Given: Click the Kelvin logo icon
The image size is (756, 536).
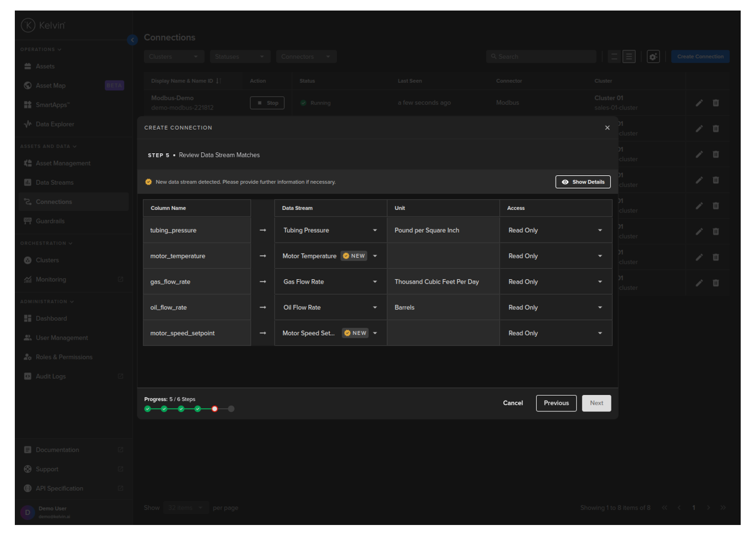Looking at the screenshot, I should pyautogui.click(x=28, y=25).
